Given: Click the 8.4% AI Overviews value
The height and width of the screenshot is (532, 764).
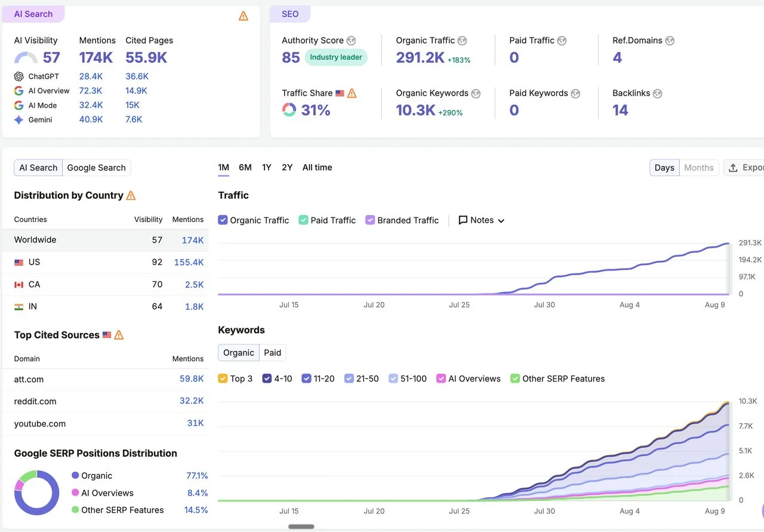Looking at the screenshot, I should click(x=198, y=493).
